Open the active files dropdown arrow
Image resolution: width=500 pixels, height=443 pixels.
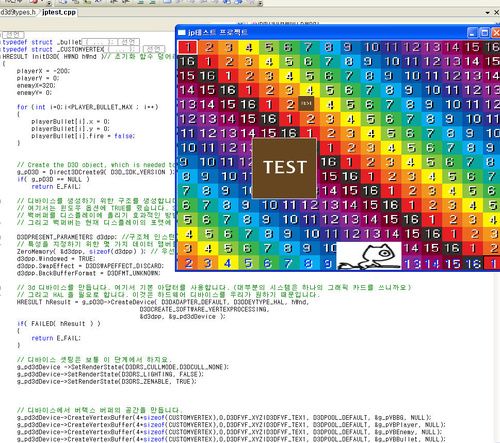[487, 13]
